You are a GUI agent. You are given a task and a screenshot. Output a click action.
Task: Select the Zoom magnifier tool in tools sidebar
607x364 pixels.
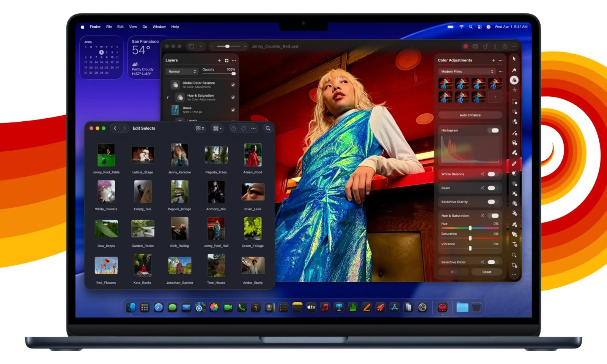point(514,255)
